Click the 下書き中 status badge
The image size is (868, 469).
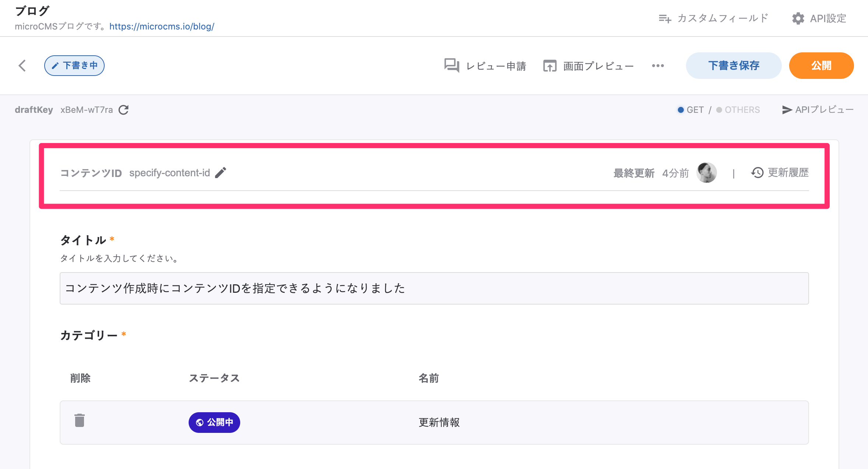(74, 66)
